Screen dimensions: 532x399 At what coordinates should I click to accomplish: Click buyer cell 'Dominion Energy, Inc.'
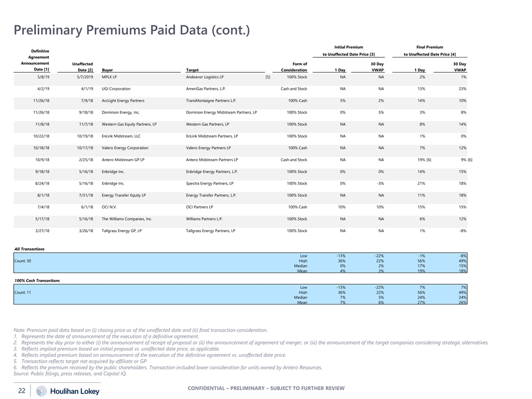(x=121, y=112)
